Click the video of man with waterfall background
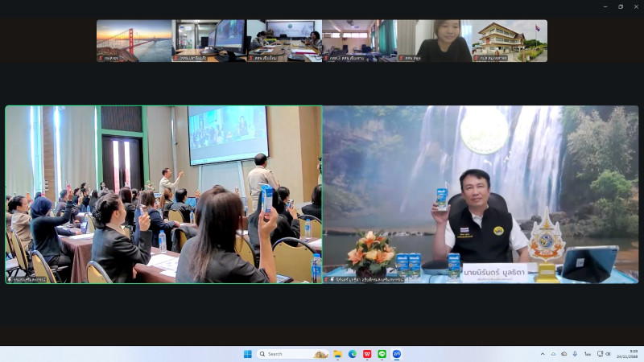This screenshot has width=644, height=362. tap(481, 194)
